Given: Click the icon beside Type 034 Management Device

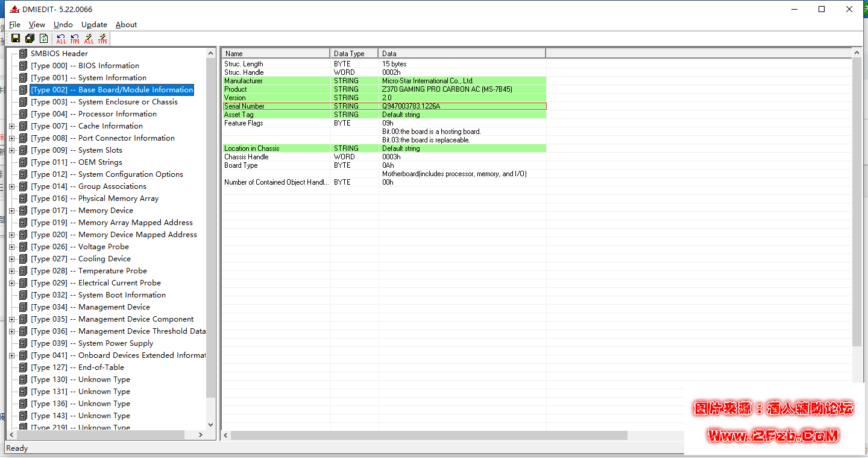Looking at the screenshot, I should click(23, 307).
